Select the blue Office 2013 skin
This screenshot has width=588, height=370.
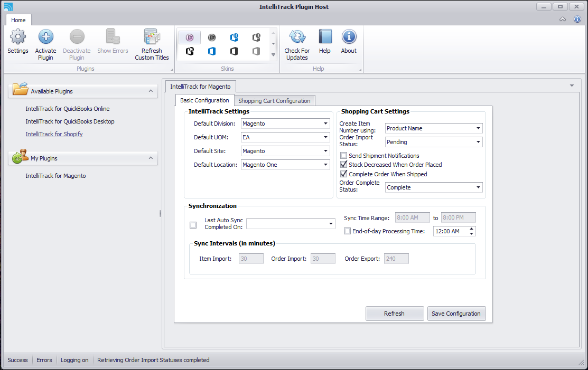point(212,51)
